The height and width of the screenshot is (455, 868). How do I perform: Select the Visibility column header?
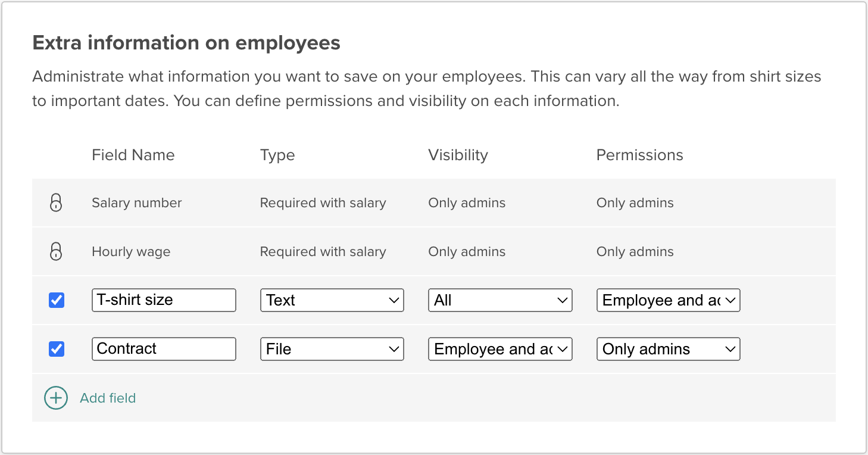click(x=458, y=155)
